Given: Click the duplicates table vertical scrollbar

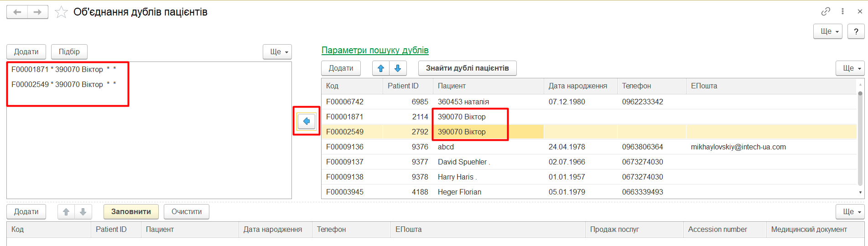Looking at the screenshot, I should coord(860,137).
